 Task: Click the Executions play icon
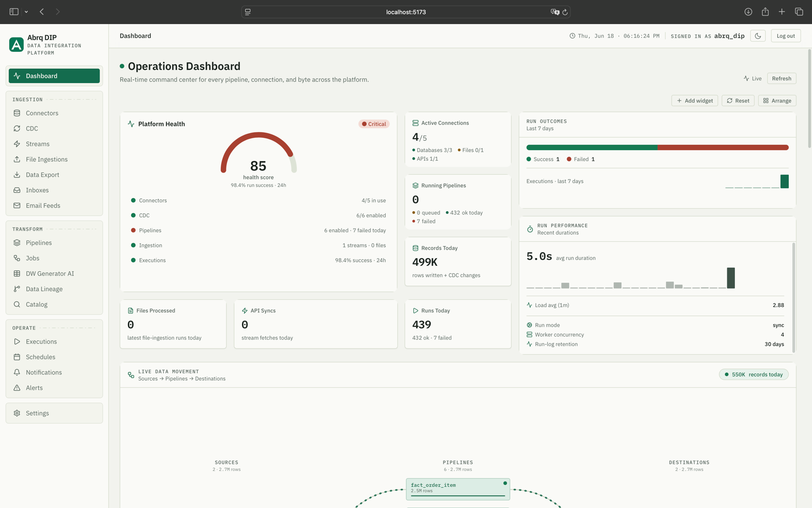[17, 342]
